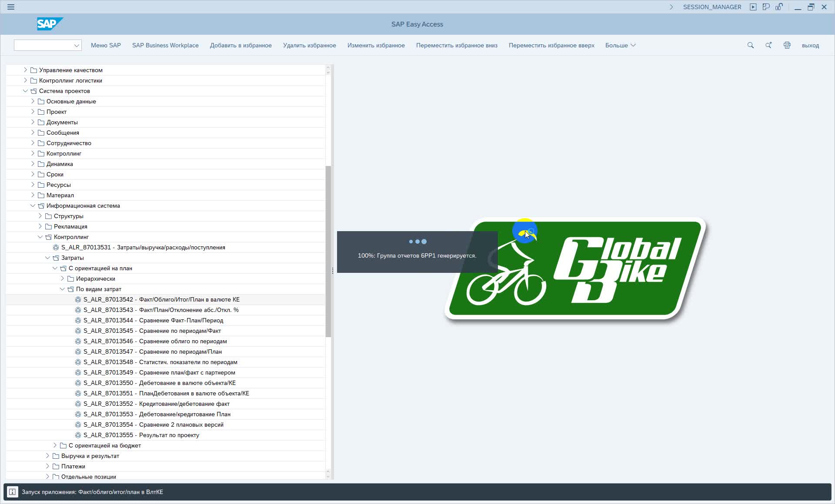Open the transaction code dropdown arrow
Screen dimensions: 835x504
[77, 45]
